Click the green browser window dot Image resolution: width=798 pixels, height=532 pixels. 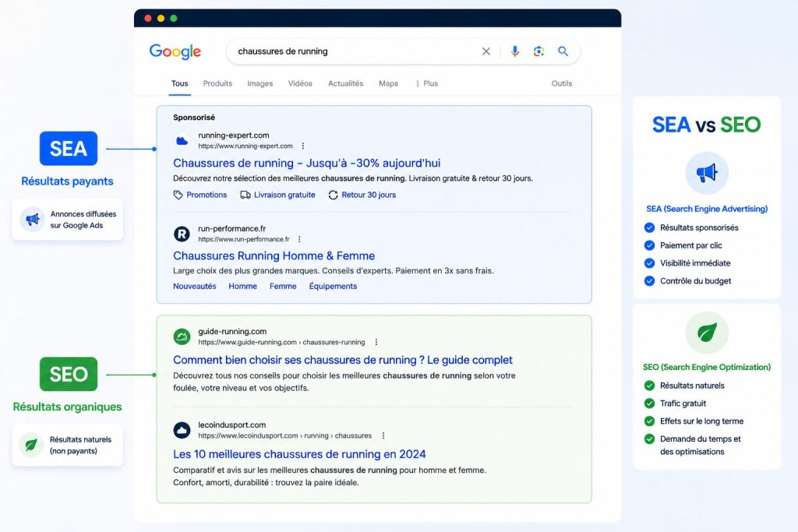click(174, 19)
